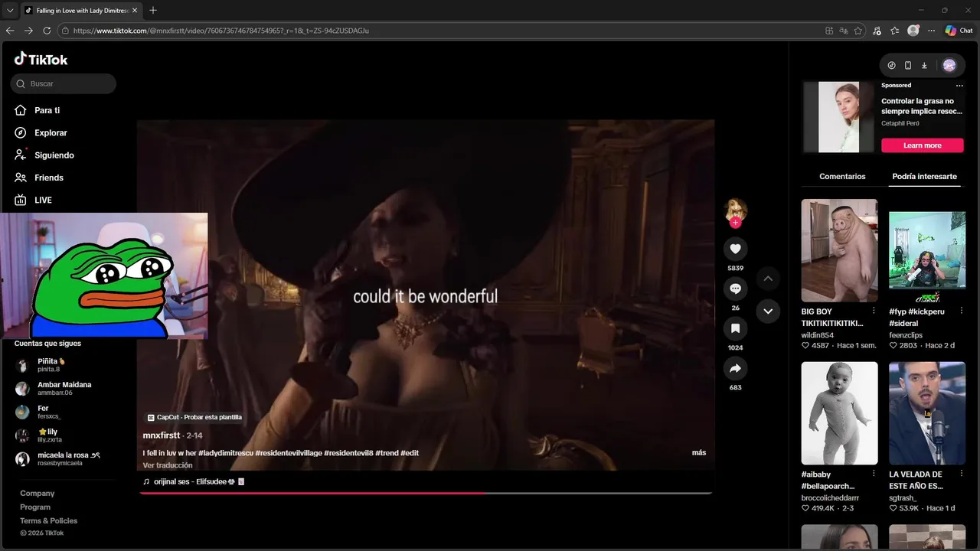Open the comments bubble icon with 26

point(735,289)
